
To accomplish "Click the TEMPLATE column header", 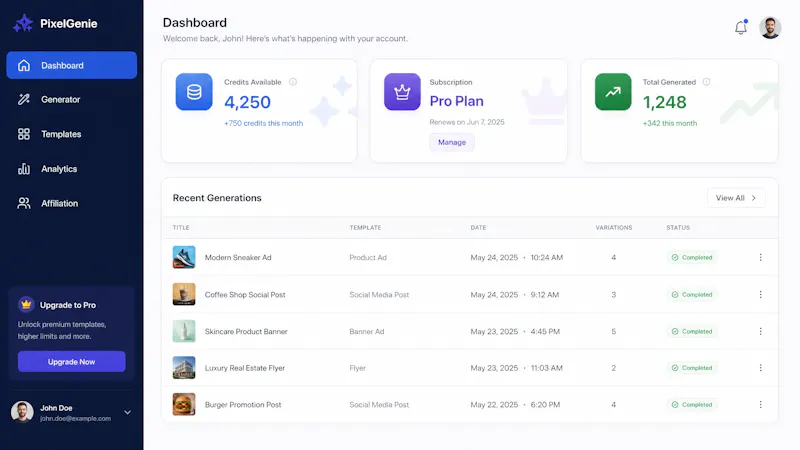I will [x=365, y=228].
